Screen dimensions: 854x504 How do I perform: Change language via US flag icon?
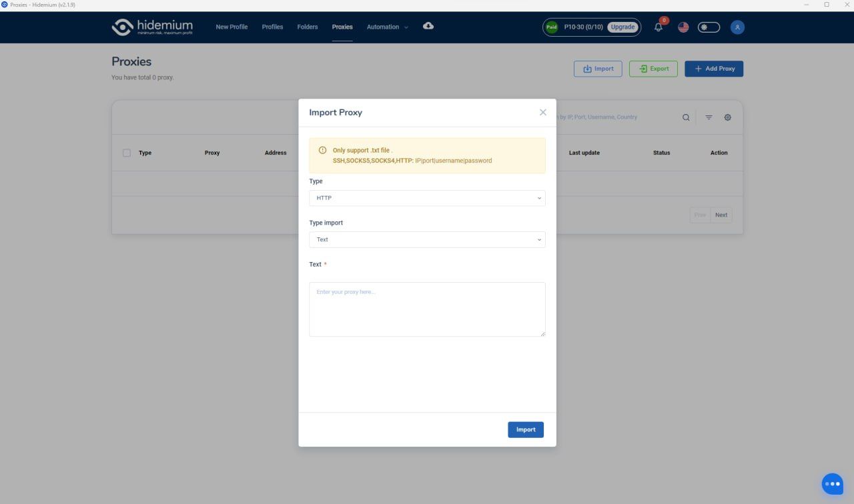tap(683, 27)
